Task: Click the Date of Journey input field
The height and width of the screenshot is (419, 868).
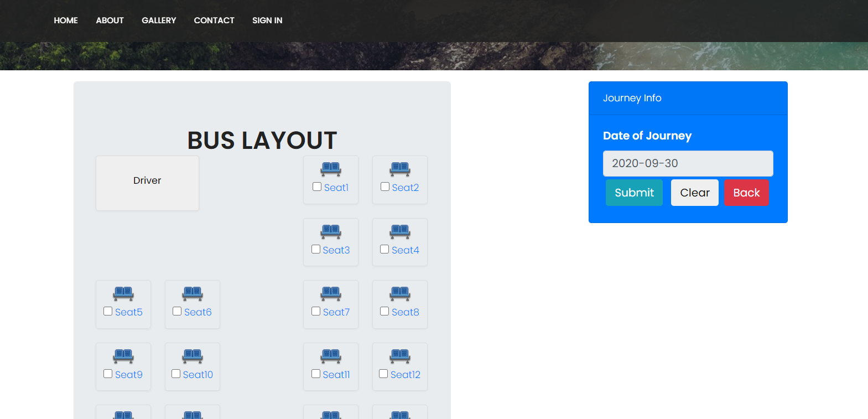Action: (688, 163)
